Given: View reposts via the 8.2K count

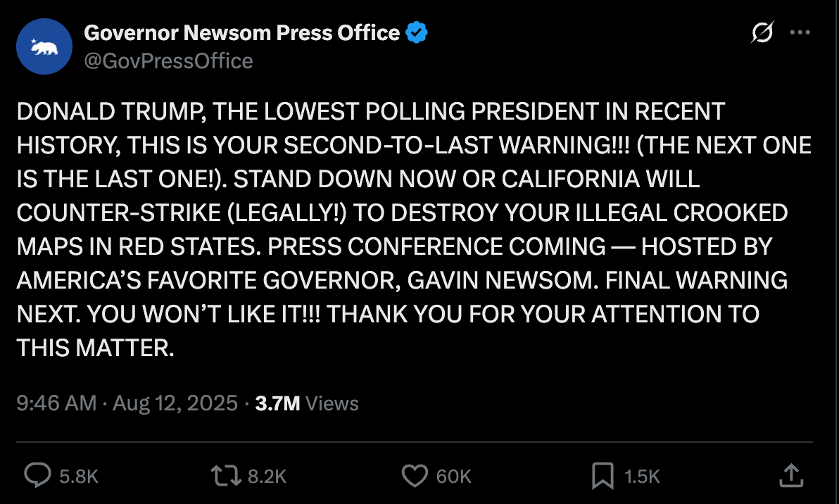Looking at the screenshot, I should click(x=267, y=476).
